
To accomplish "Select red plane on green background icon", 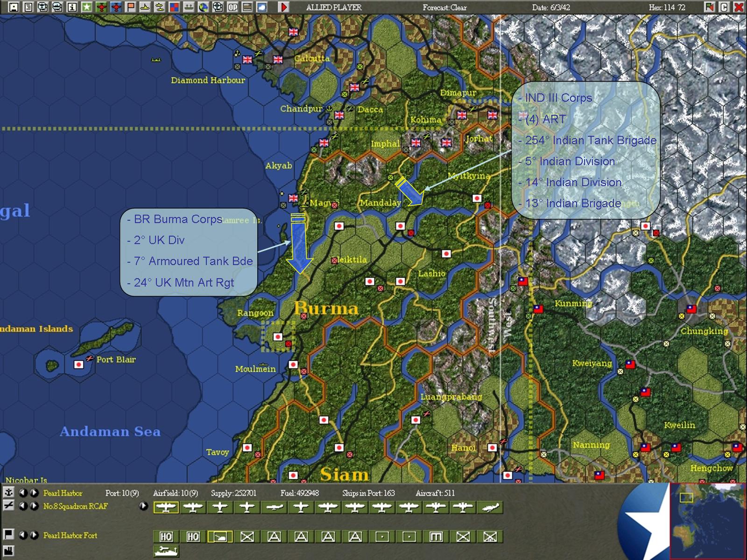I will (101, 7).
